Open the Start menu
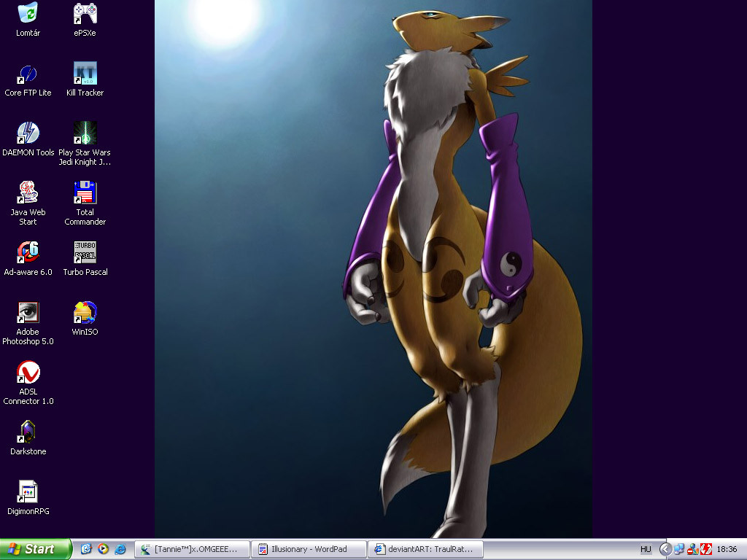Image resolution: width=747 pixels, height=560 pixels. coord(36,549)
